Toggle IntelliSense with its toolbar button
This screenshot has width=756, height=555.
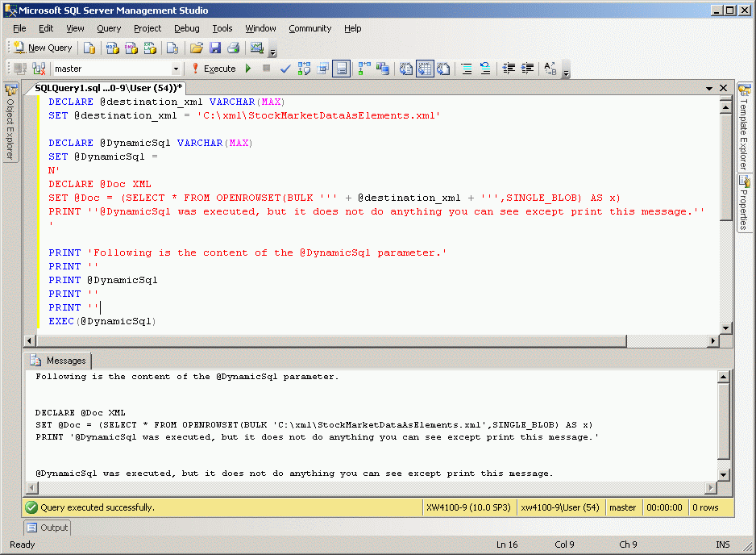coord(342,69)
